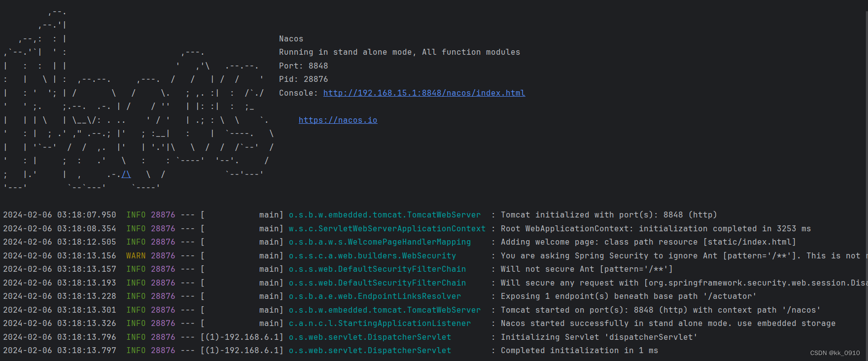868x361 pixels.
Task: Select the 'Port: 8848' line
Action: point(304,66)
